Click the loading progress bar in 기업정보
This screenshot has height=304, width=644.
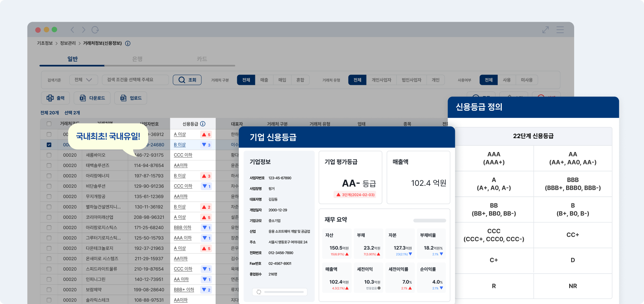284,292
